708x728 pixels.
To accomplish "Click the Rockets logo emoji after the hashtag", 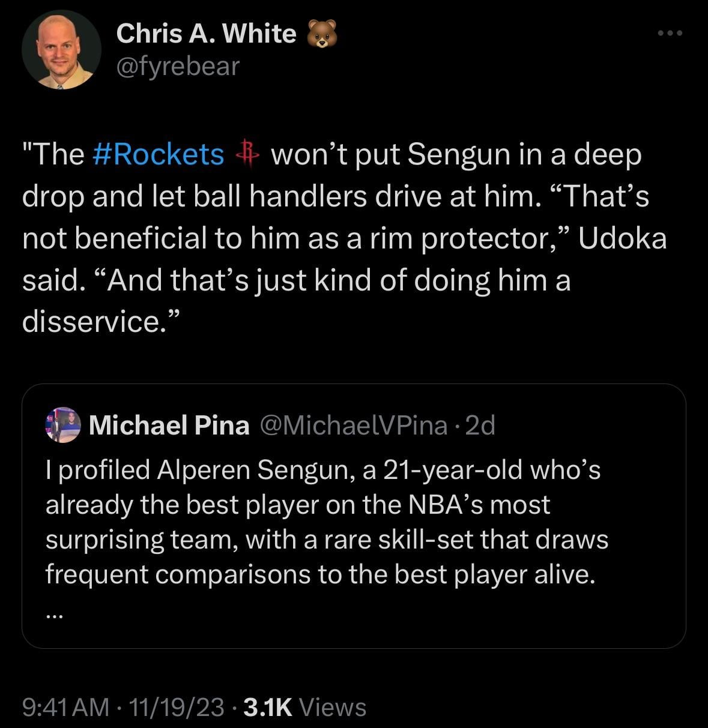I will tap(247, 154).
